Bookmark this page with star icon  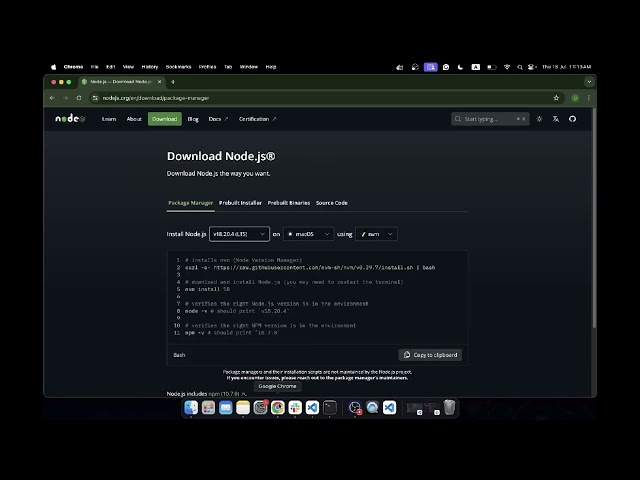pyautogui.click(x=556, y=98)
